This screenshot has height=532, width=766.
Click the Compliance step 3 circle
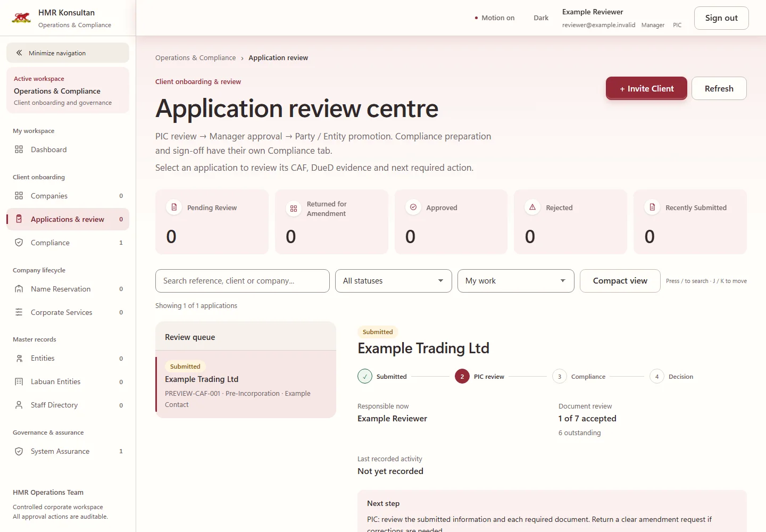[560, 376]
